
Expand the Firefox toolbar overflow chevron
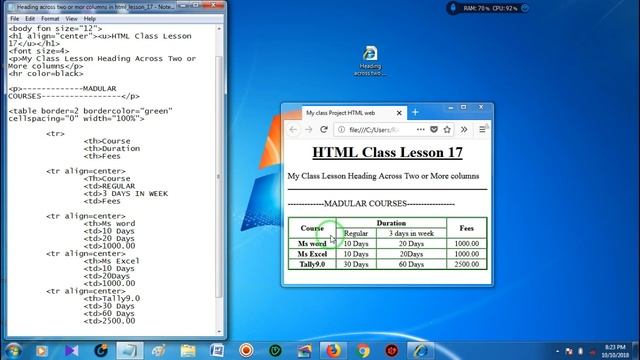(x=464, y=129)
